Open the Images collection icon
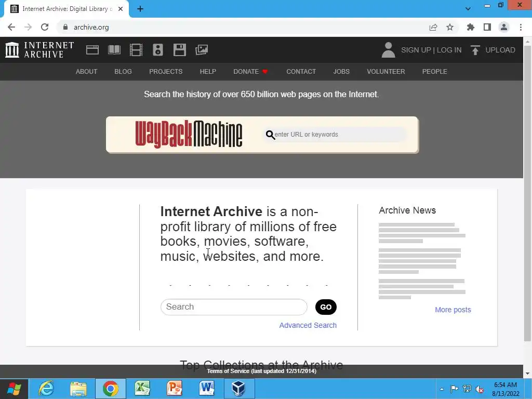This screenshot has width=532, height=399. point(202,50)
